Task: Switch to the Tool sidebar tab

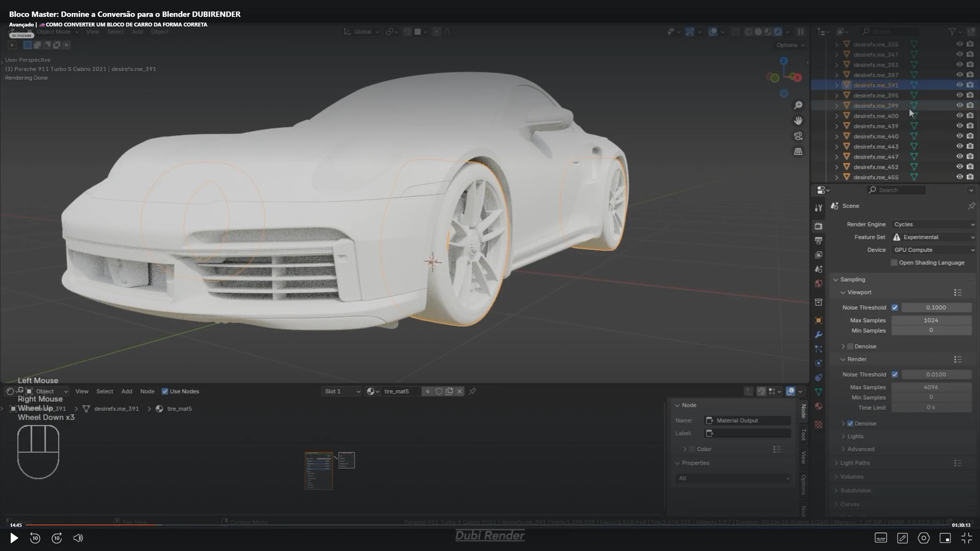Action: [803, 434]
